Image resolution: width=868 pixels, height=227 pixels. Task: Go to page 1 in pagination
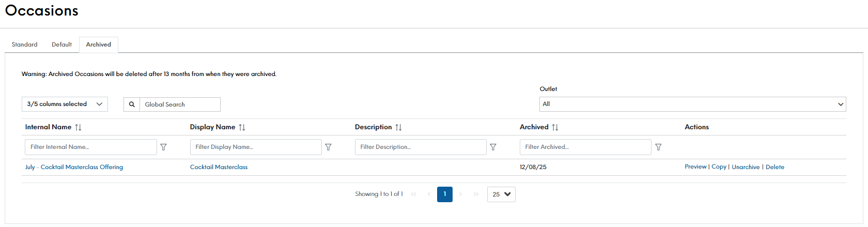point(444,194)
